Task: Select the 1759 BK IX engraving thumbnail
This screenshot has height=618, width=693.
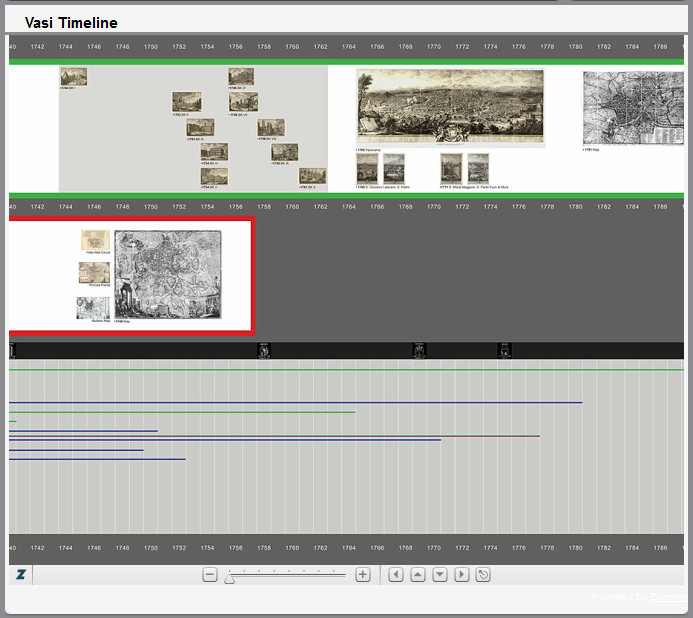Action: coord(285,153)
